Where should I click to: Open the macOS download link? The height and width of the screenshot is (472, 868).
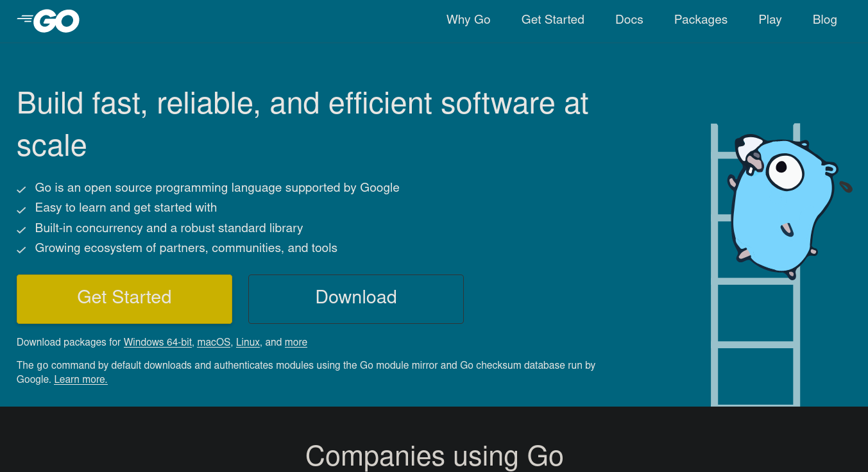tap(214, 342)
